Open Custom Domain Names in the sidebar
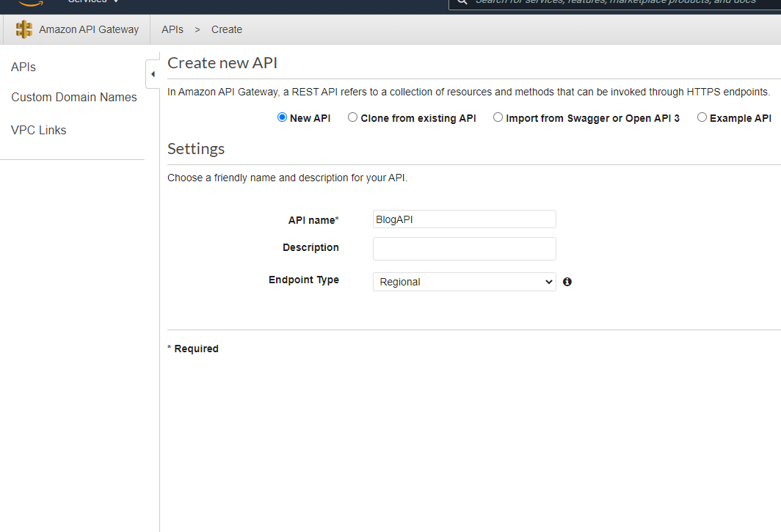Image resolution: width=781 pixels, height=532 pixels. coord(73,97)
